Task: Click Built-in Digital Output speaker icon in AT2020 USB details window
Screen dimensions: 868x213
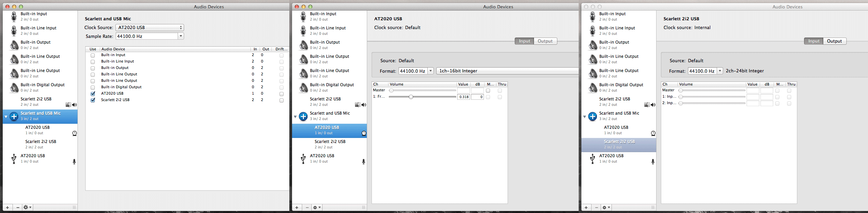Action: 303,88
